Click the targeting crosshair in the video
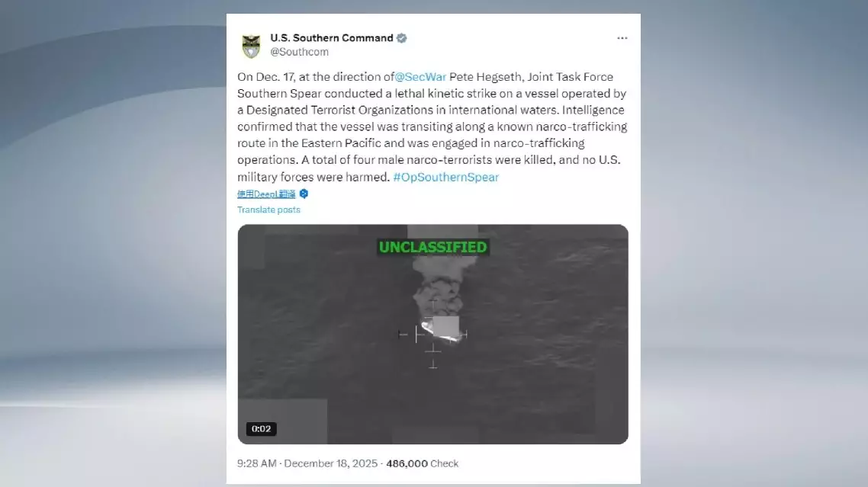 click(433, 335)
